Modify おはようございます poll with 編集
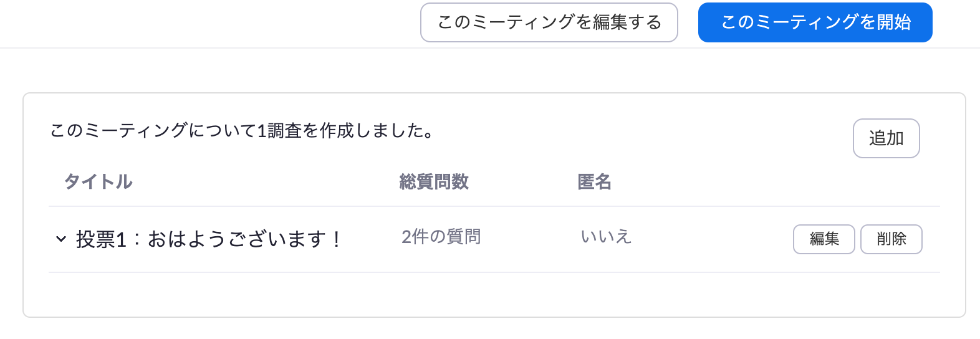Screen dimensions: 980x339 click(824, 239)
